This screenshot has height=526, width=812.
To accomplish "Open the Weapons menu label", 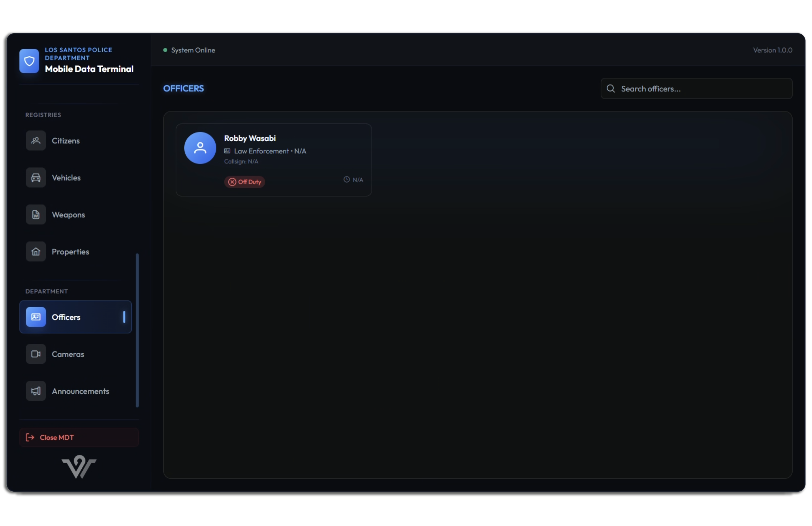I will coord(69,215).
